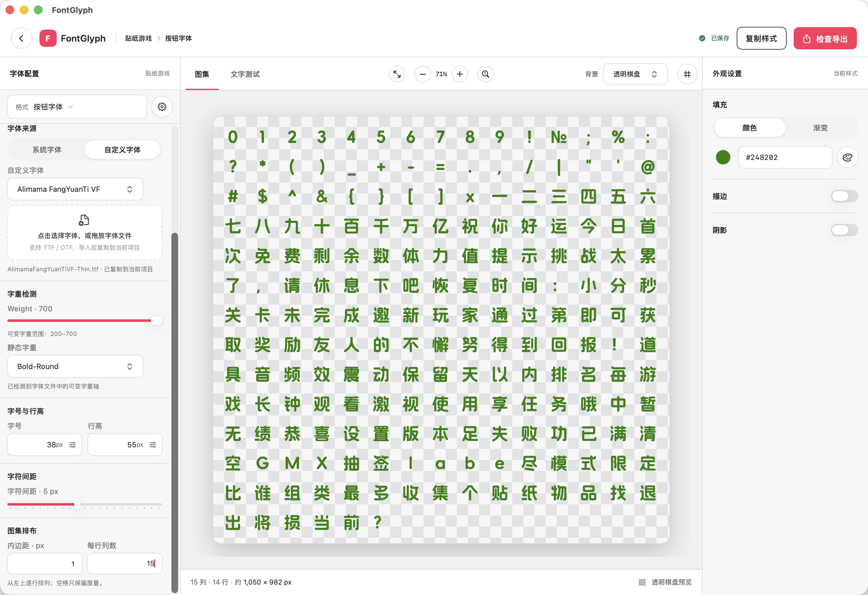Click the 检查导出 button
Viewport: 868px width, 595px height.
[825, 38]
